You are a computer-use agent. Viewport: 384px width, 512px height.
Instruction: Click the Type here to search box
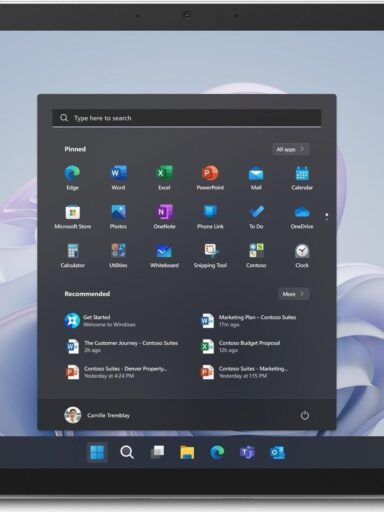pos(187,118)
